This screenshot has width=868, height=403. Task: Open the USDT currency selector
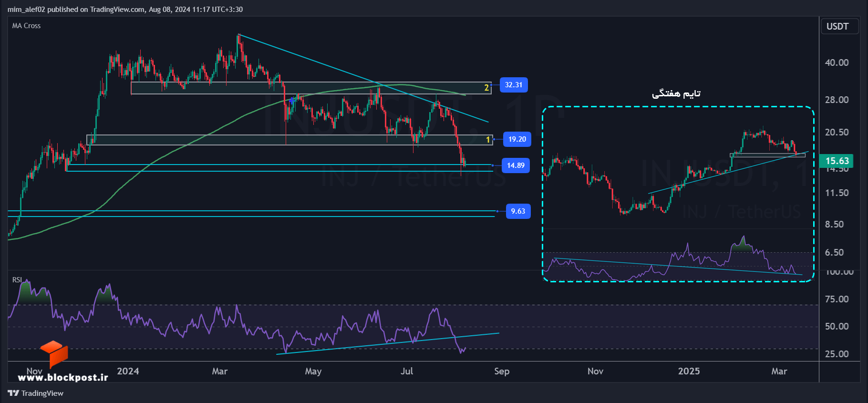click(838, 26)
